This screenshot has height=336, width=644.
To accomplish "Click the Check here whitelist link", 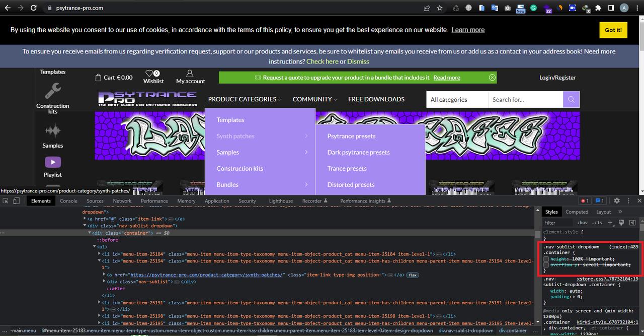I will coord(322,61).
